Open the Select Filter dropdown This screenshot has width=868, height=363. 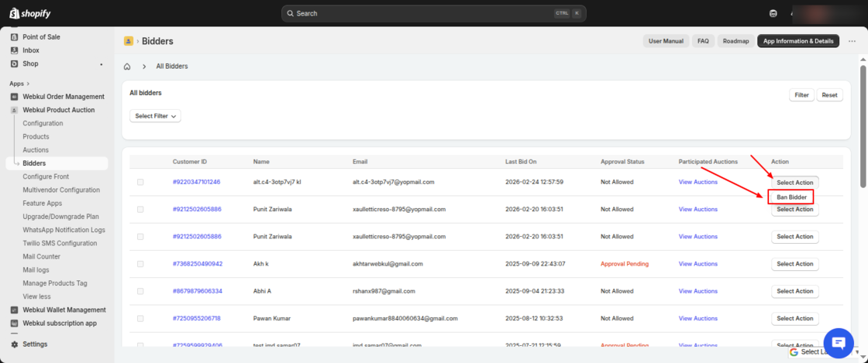point(155,116)
